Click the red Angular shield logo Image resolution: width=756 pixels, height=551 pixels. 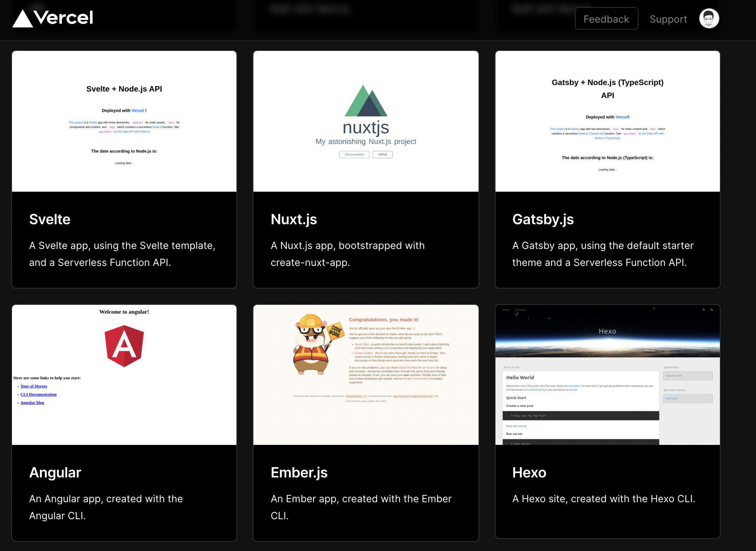coord(124,346)
